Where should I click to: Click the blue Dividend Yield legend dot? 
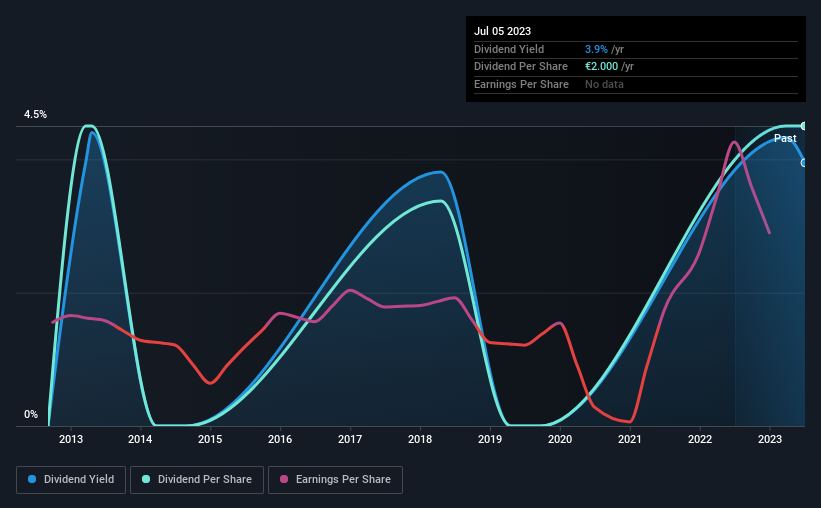pos(32,479)
